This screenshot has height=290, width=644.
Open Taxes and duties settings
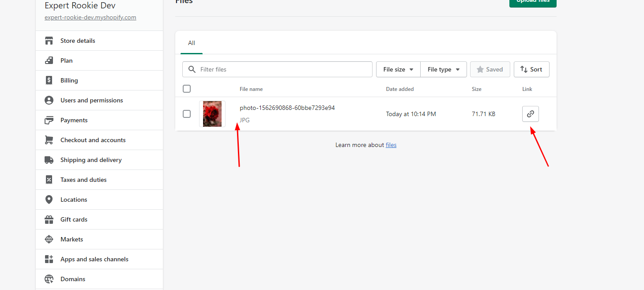point(99,180)
